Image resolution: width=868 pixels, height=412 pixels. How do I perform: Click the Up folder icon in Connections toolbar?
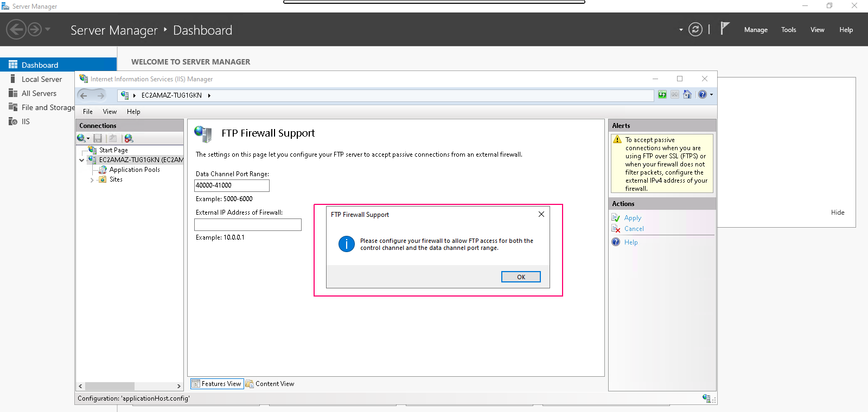click(113, 138)
